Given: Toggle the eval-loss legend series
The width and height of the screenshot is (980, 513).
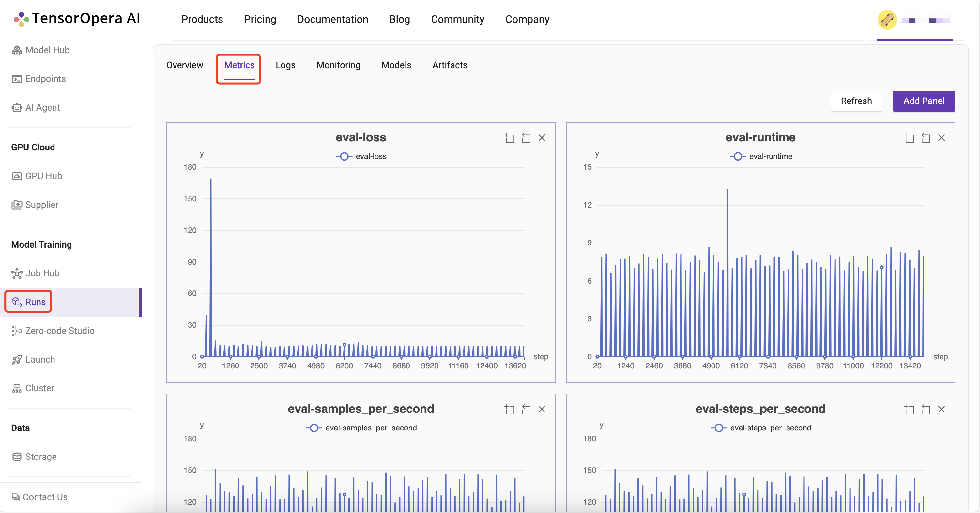Looking at the screenshot, I should (361, 156).
